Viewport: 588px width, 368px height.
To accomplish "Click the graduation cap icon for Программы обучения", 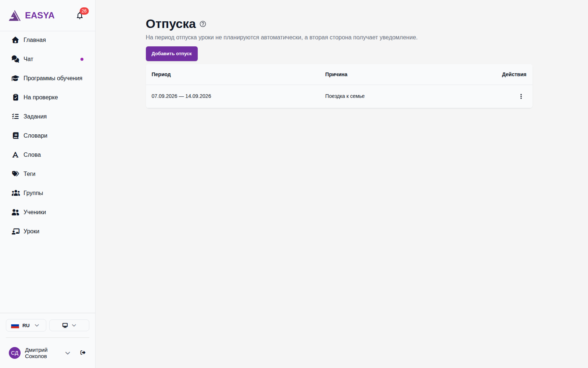I will tap(15, 78).
